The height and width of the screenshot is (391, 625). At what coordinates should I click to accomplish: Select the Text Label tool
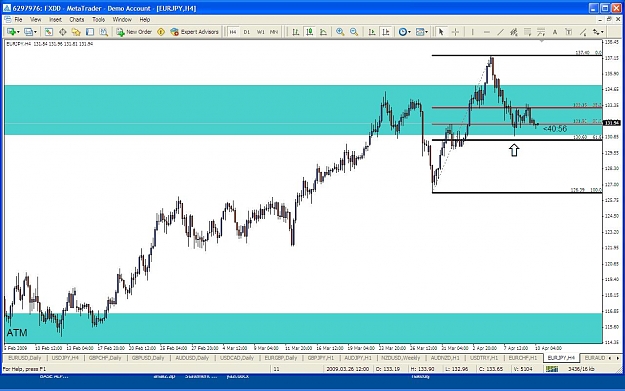click(568, 32)
